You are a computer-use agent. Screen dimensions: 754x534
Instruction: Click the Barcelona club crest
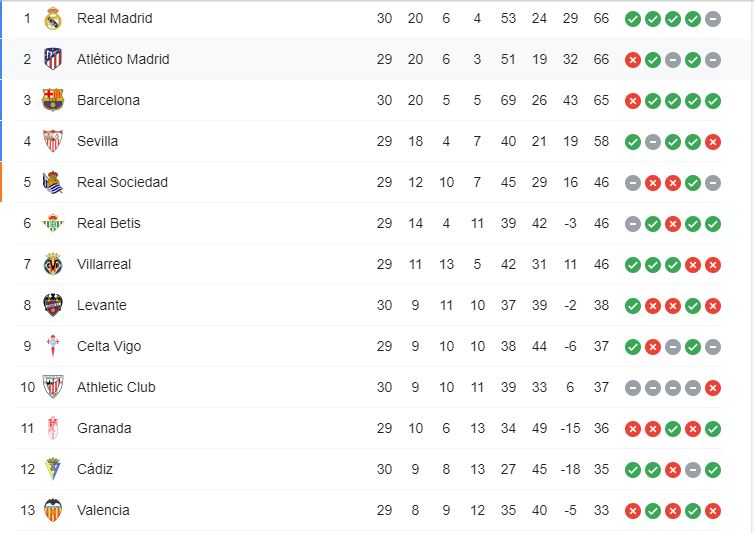(x=53, y=100)
